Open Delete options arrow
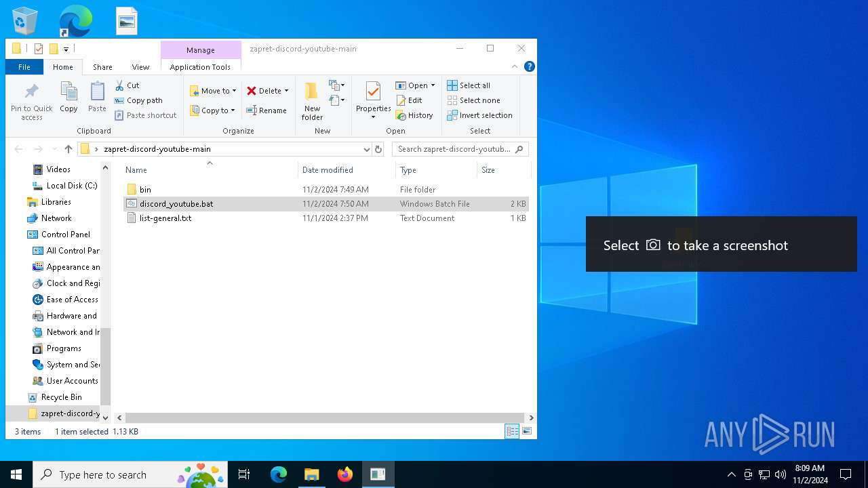This screenshot has height=488, width=868. (x=286, y=91)
